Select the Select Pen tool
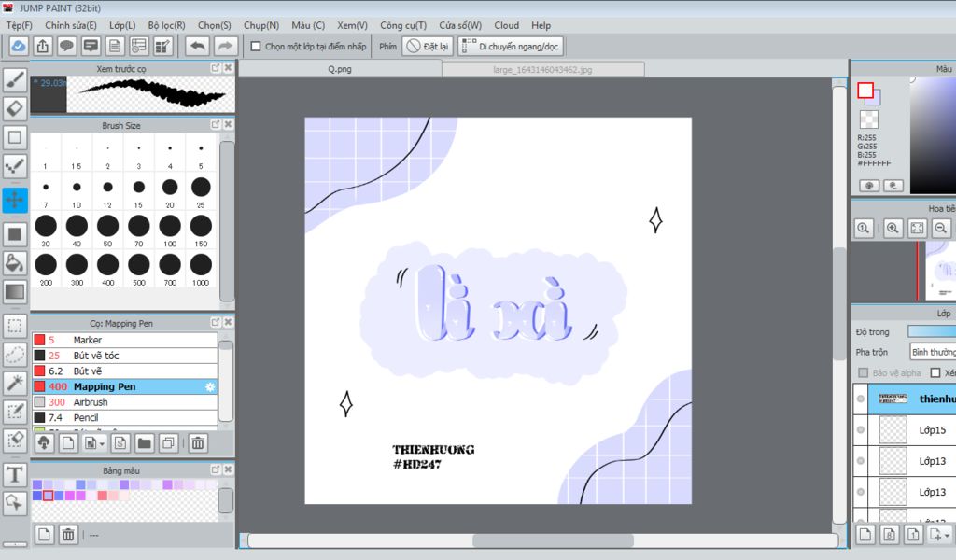956x560 pixels. (15, 412)
